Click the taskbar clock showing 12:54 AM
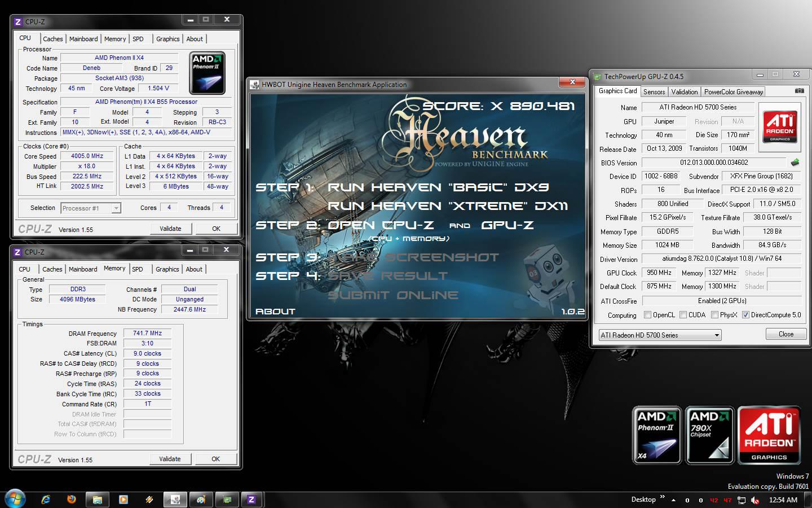812x508 pixels. coord(783,500)
